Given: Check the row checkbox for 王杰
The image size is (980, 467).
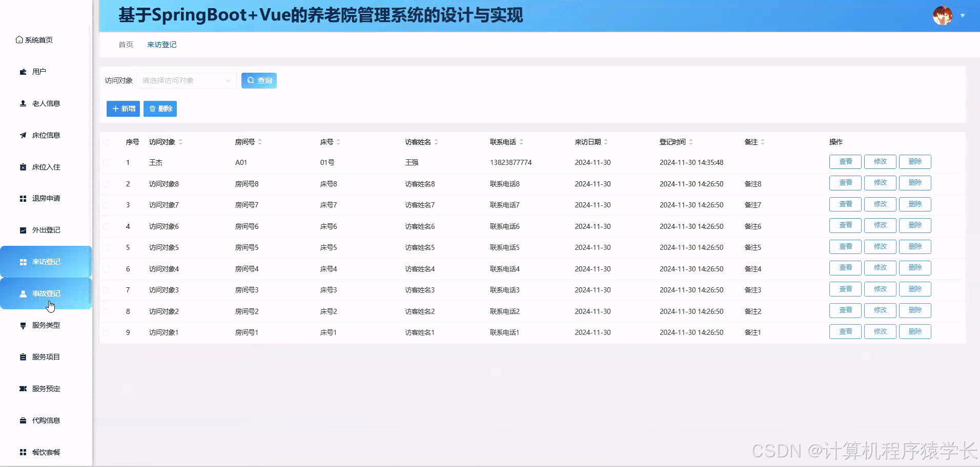Looking at the screenshot, I should pyautogui.click(x=106, y=162).
